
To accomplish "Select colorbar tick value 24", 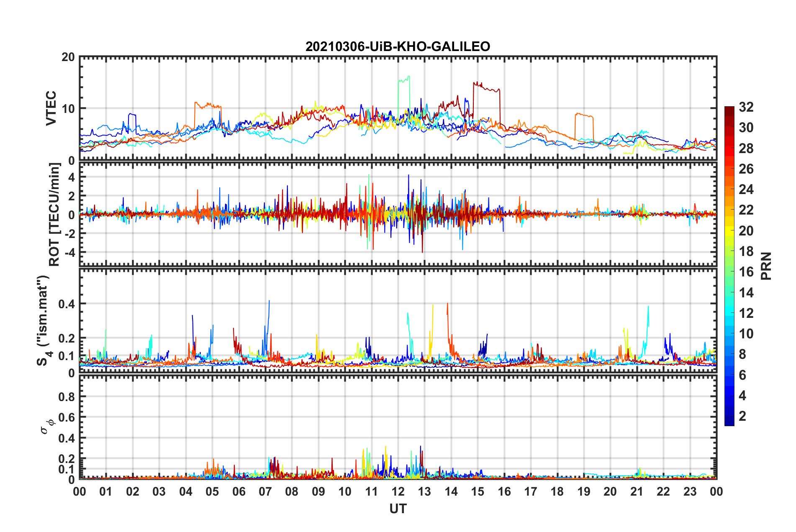I will 746,189.
